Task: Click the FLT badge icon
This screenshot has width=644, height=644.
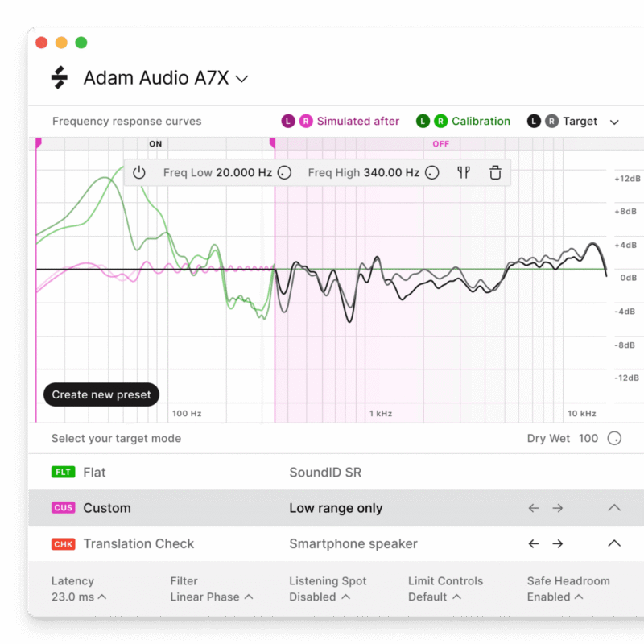Action: pyautogui.click(x=64, y=472)
